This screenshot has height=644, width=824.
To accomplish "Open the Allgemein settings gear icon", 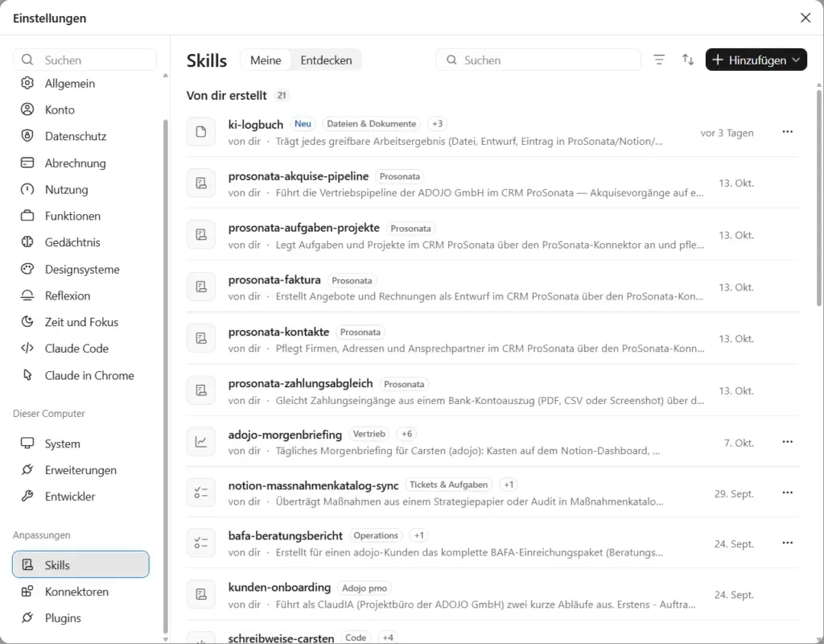I will pos(27,83).
